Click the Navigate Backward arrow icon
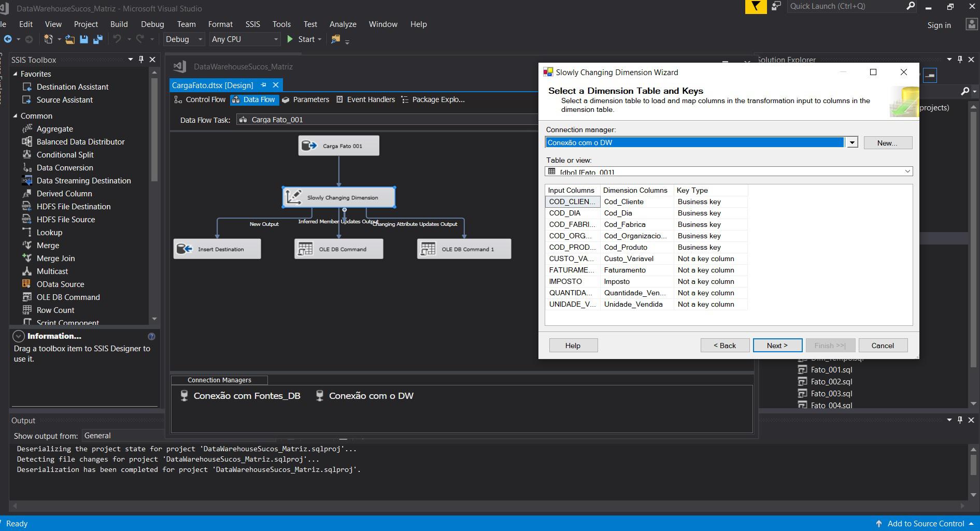The height and width of the screenshot is (531, 980). (8, 39)
